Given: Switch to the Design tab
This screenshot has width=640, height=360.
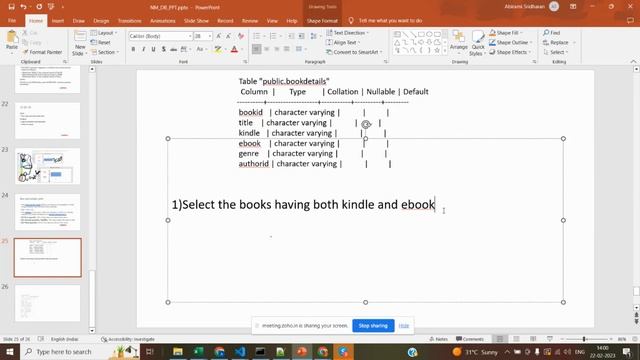Looking at the screenshot, I should pyautogui.click(x=101, y=21).
